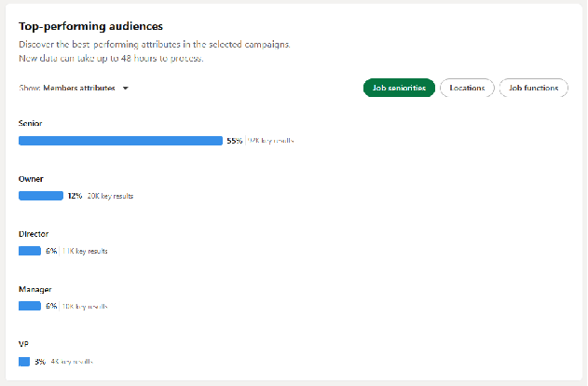
Task: Click the Top-performing audiences heading
Action: 89,27
